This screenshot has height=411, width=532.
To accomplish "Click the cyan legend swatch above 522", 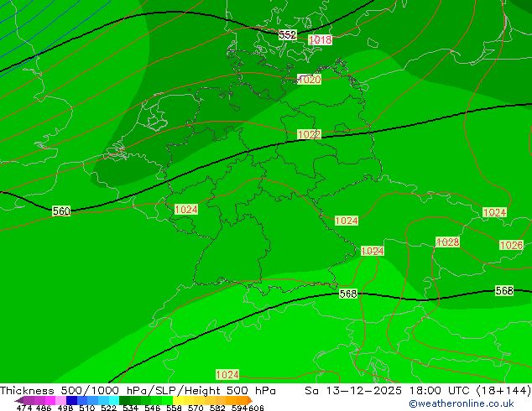I will pos(114,400).
